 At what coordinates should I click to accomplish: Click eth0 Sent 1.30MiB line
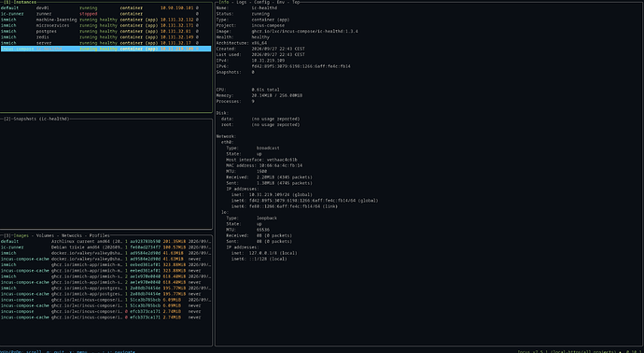tap(269, 183)
